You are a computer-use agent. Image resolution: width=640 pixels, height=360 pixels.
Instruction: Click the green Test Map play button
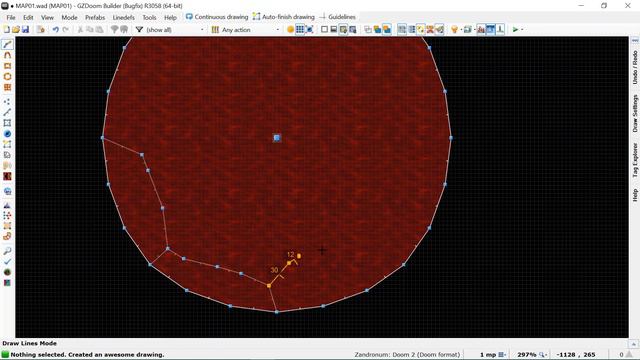coord(516,29)
